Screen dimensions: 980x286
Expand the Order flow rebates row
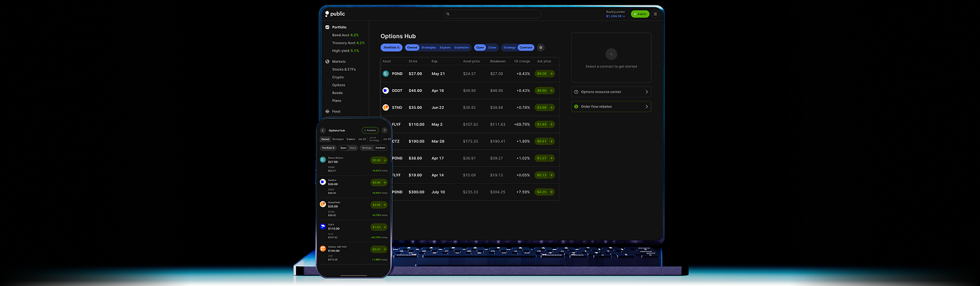pos(646,107)
